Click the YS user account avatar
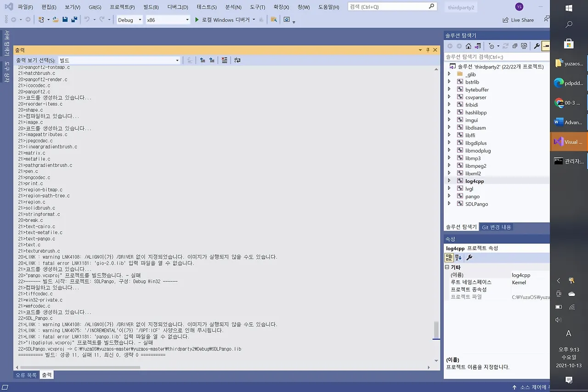The width and height of the screenshot is (588, 392). pyautogui.click(x=519, y=7)
